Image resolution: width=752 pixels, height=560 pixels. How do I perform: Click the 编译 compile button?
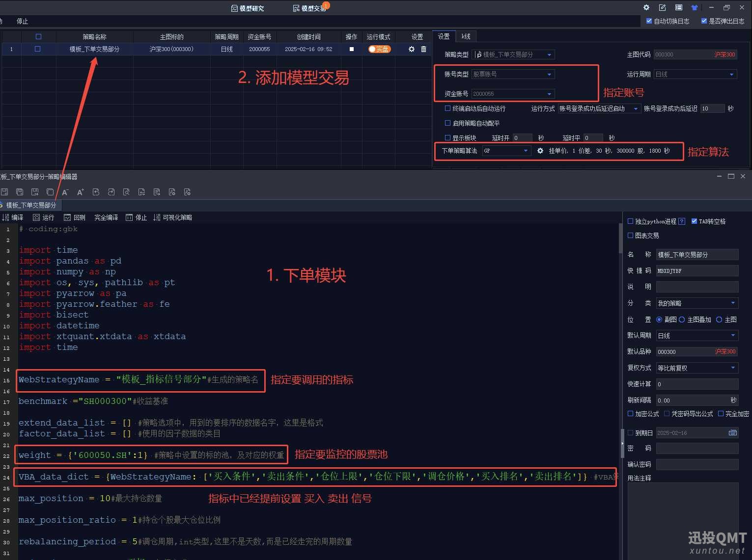[x=13, y=217]
